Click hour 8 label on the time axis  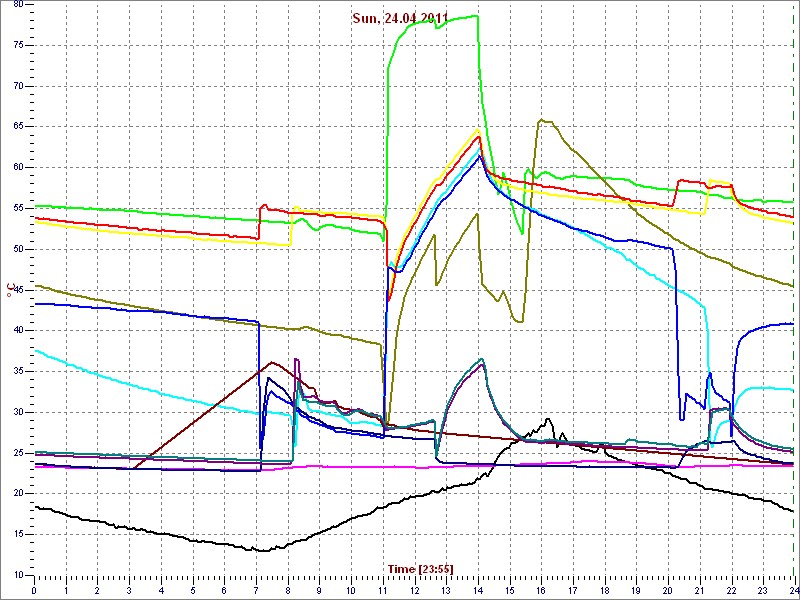tap(288, 591)
